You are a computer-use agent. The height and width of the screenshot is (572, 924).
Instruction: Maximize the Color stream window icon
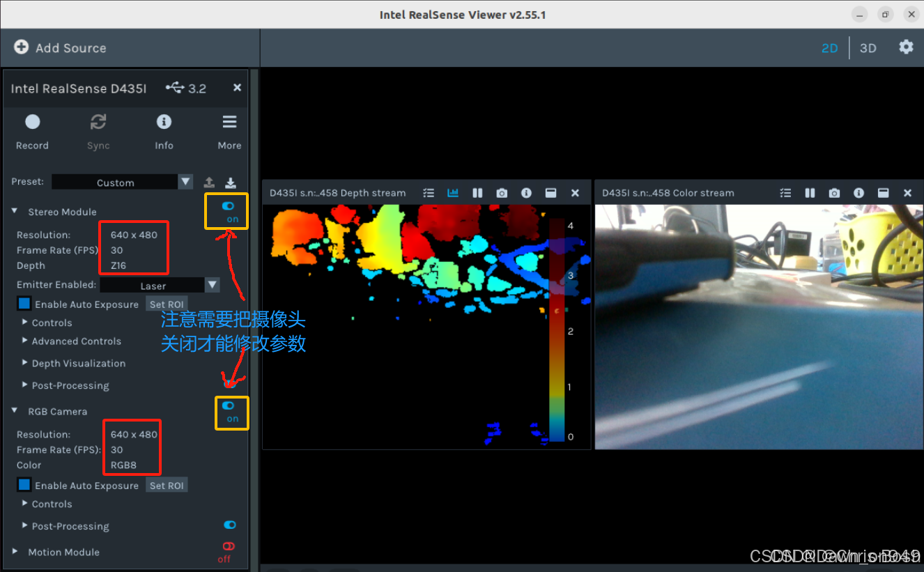point(883,193)
